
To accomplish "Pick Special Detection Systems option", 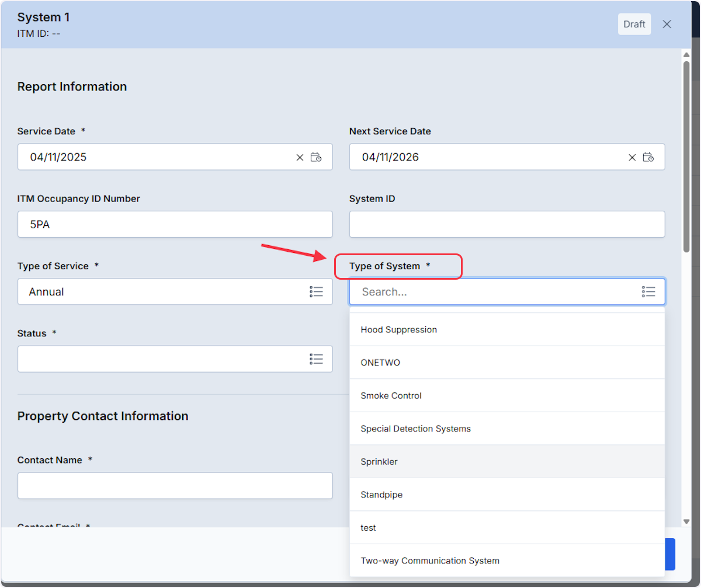I will click(507, 429).
